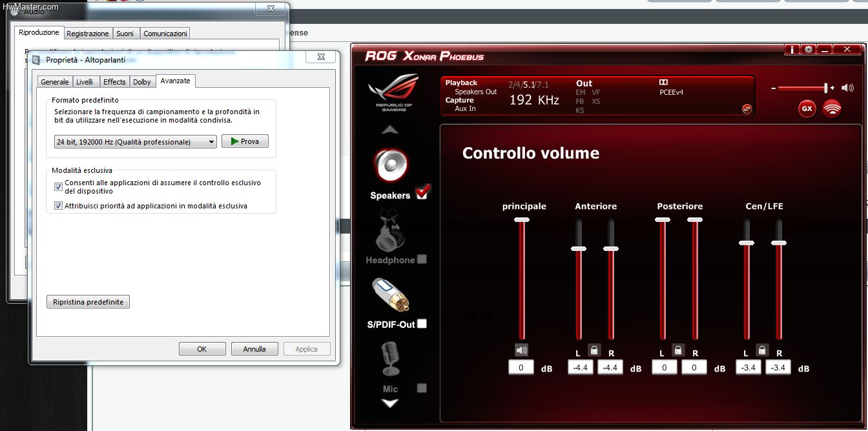
Task: Click the Cen/LFE R slider handle
Action: (x=779, y=243)
